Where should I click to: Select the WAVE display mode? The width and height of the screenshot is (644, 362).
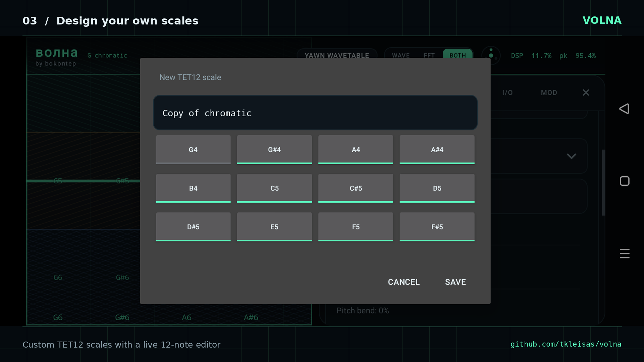(401, 55)
